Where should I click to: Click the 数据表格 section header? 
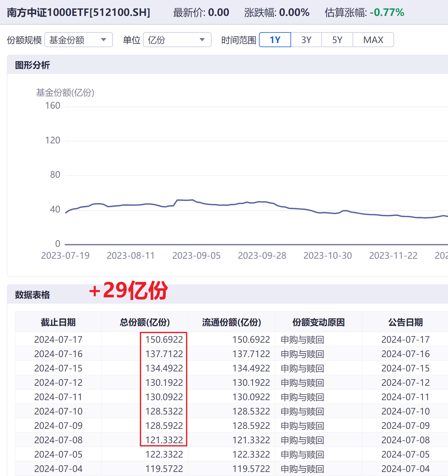pyautogui.click(x=32, y=295)
